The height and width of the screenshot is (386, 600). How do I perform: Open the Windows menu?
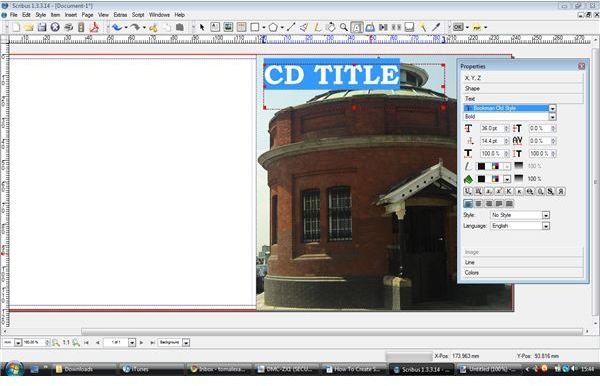click(159, 15)
